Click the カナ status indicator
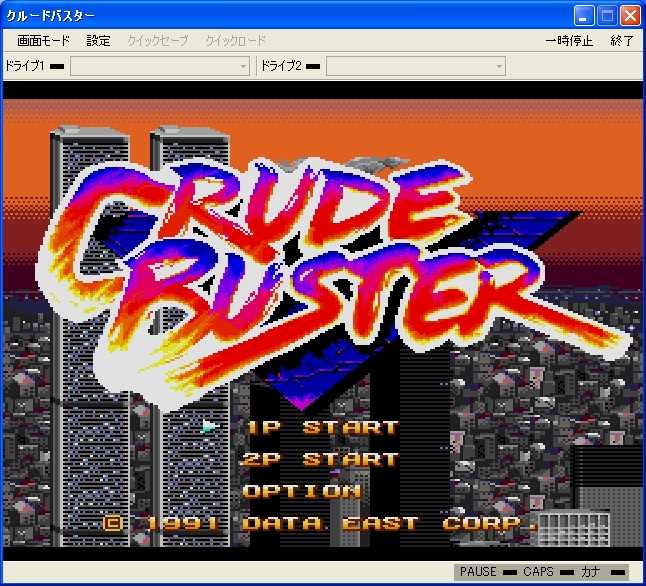Screen dimensions: 646x586 tap(603, 572)
